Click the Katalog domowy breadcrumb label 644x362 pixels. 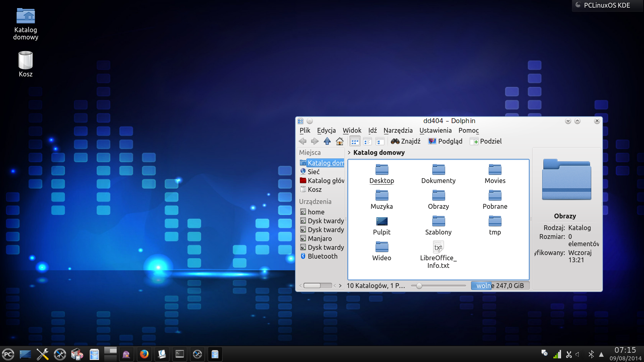[379, 152]
